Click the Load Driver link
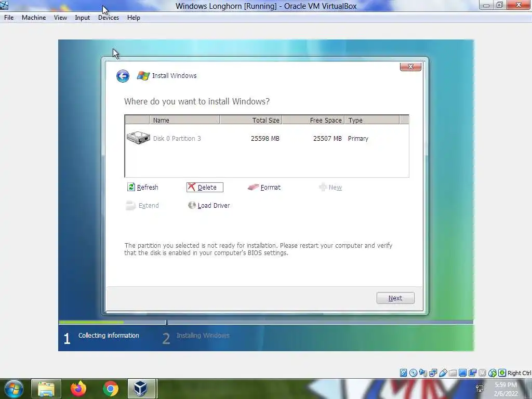Viewport: 532px width, 399px height. (214, 206)
